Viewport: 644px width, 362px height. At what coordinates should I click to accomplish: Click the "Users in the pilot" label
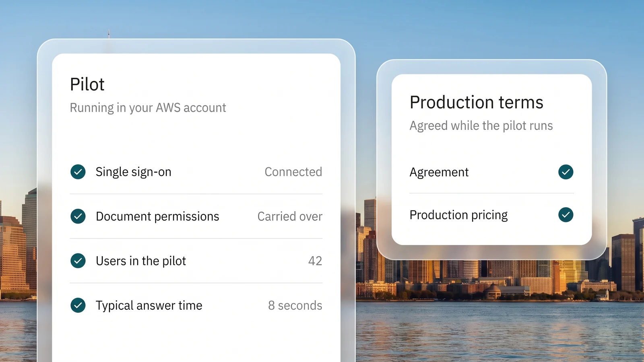(141, 261)
